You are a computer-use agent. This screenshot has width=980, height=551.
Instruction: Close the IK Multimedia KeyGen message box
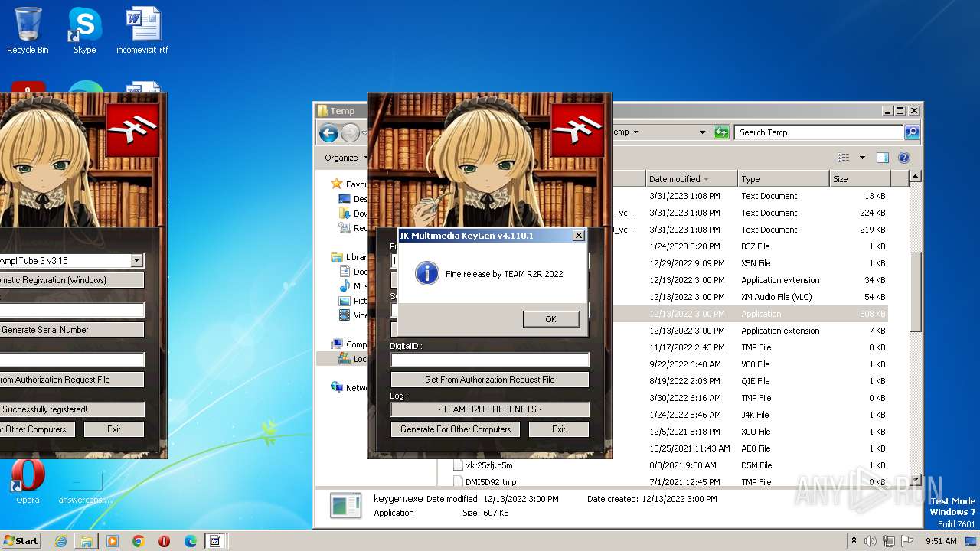579,236
